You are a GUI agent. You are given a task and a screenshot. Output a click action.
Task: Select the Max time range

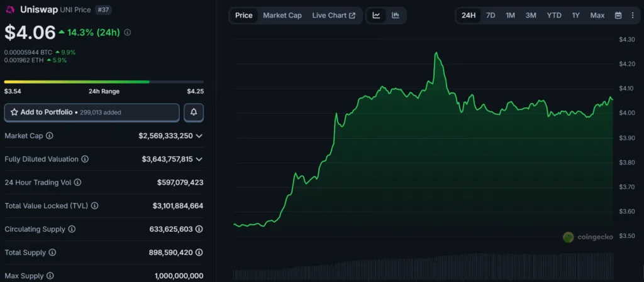click(597, 16)
